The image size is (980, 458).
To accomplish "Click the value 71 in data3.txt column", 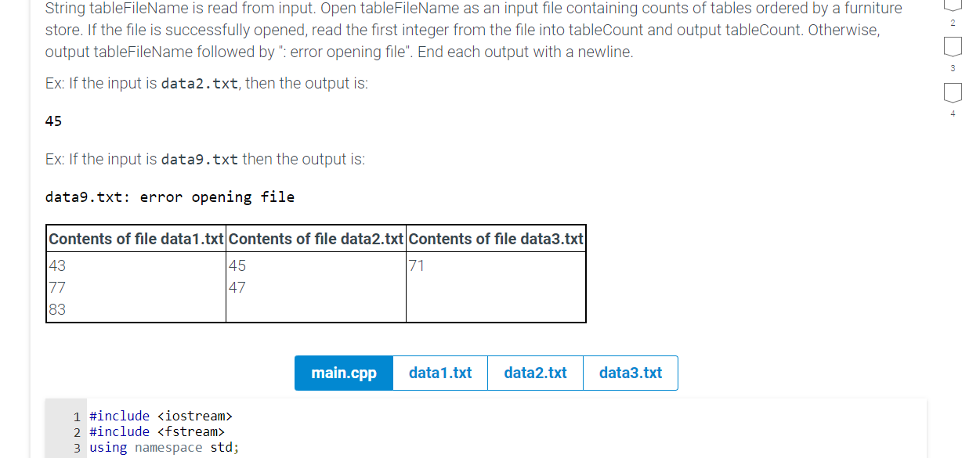I will click(416, 265).
